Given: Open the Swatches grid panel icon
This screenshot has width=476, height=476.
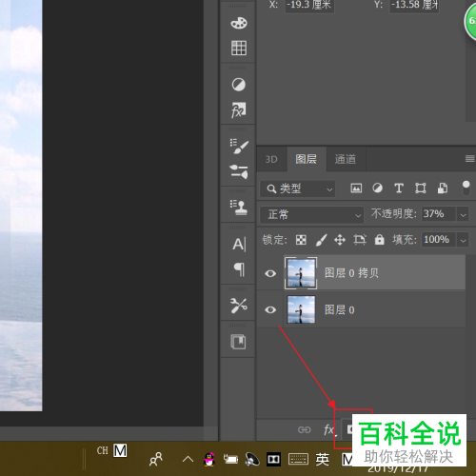Looking at the screenshot, I should click(x=239, y=49).
